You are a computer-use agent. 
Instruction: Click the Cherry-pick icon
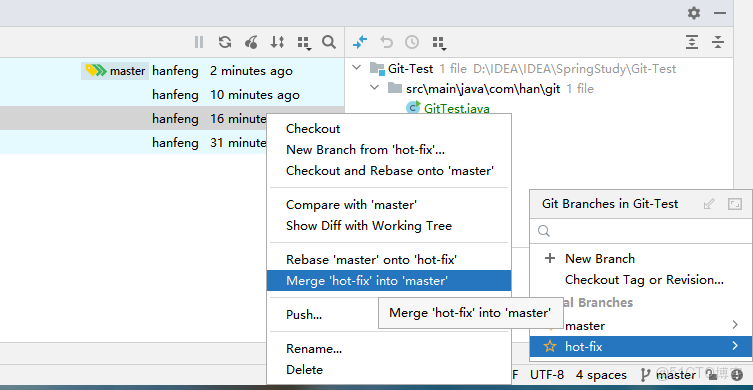[x=251, y=42]
